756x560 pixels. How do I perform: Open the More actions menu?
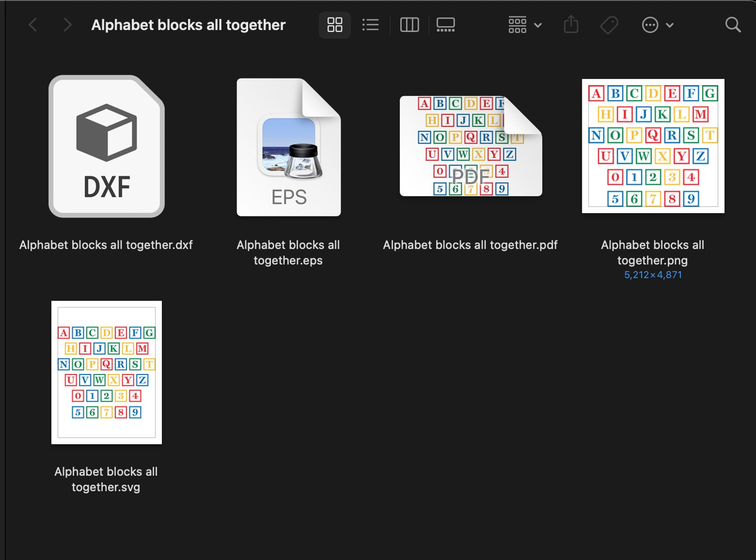click(657, 25)
